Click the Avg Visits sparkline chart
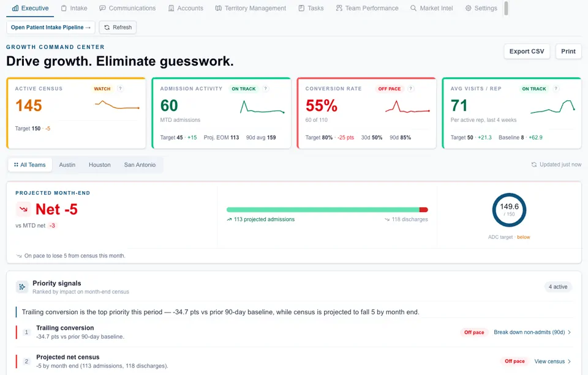This screenshot has width=588, height=375. point(552,107)
